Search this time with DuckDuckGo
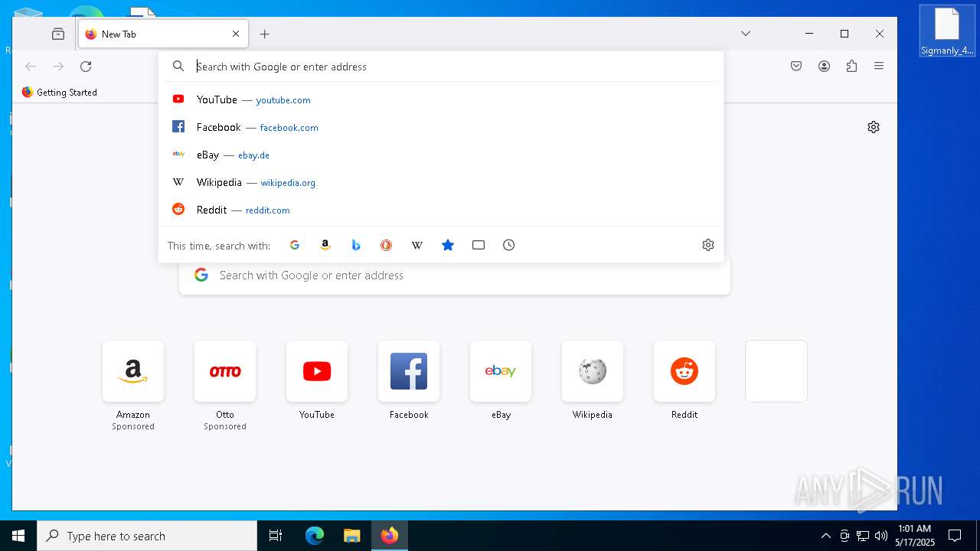This screenshot has height=551, width=980. pyautogui.click(x=387, y=245)
